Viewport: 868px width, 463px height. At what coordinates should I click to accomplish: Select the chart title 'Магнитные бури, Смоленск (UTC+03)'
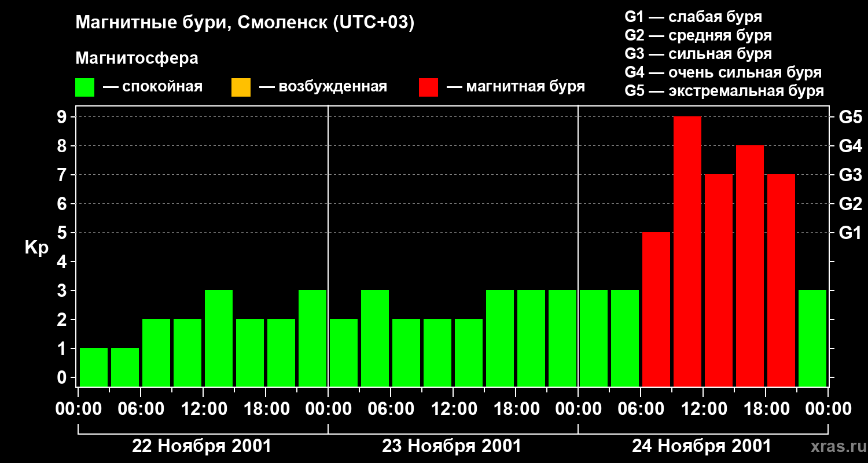pos(245,23)
